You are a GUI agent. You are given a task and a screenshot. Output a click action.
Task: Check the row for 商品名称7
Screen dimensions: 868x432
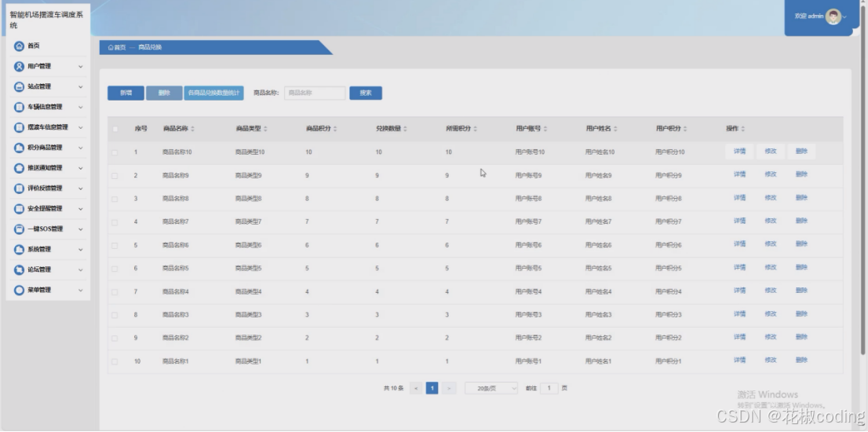tap(115, 222)
